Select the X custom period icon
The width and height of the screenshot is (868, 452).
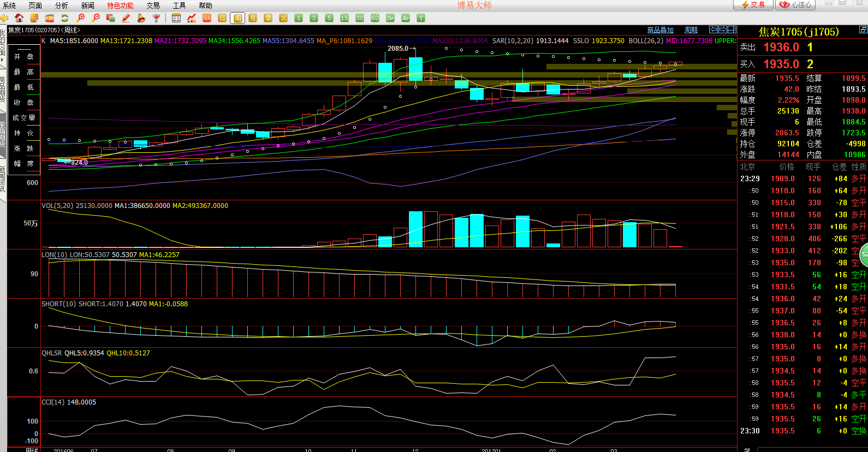click(x=283, y=18)
